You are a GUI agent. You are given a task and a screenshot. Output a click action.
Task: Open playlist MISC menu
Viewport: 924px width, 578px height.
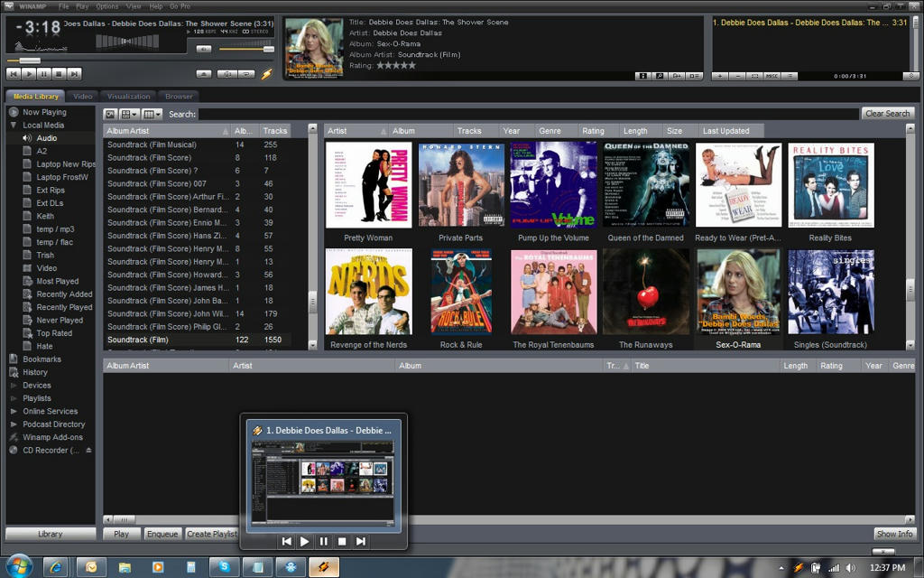[x=772, y=76]
